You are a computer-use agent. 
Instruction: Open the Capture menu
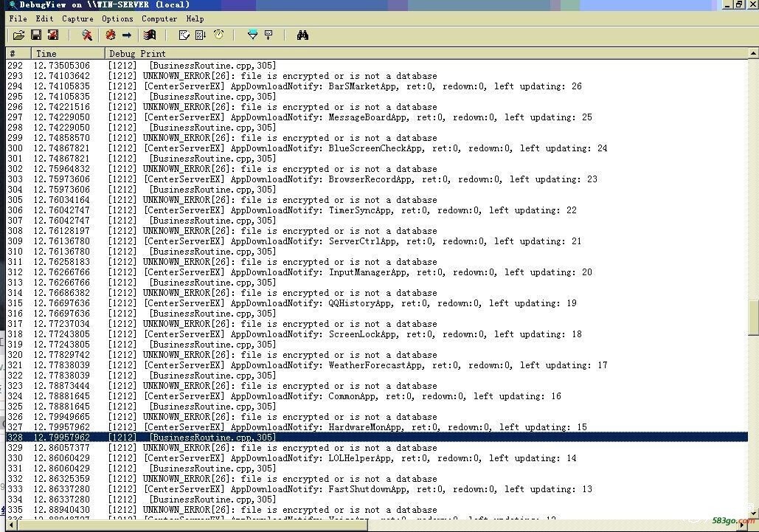(77, 18)
